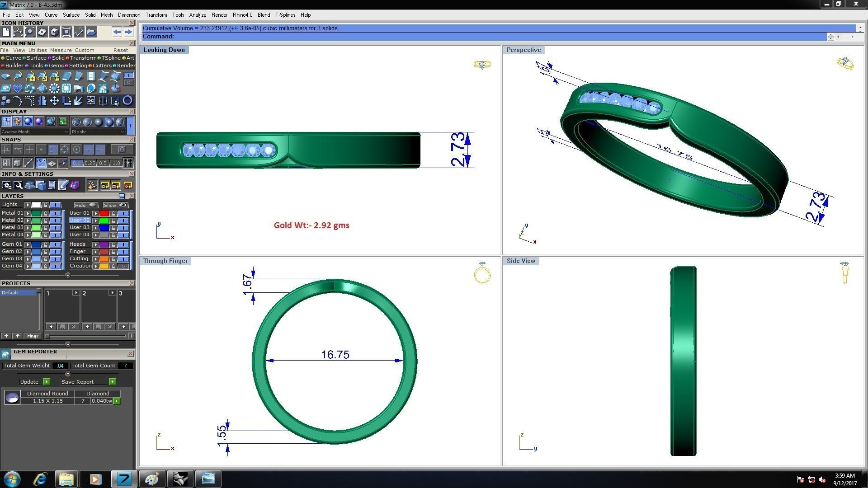Click the new document icon in Icon History

click(x=6, y=32)
